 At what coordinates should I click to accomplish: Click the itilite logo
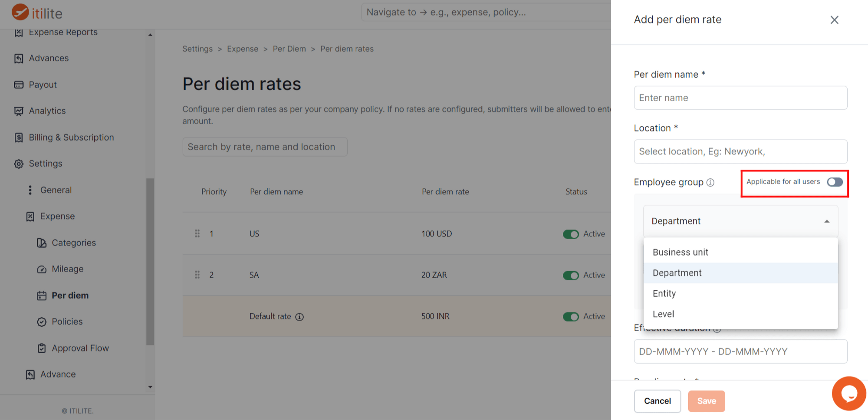pos(37,12)
